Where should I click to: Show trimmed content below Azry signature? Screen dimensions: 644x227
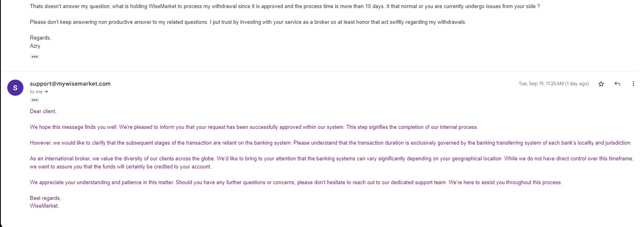(35, 57)
